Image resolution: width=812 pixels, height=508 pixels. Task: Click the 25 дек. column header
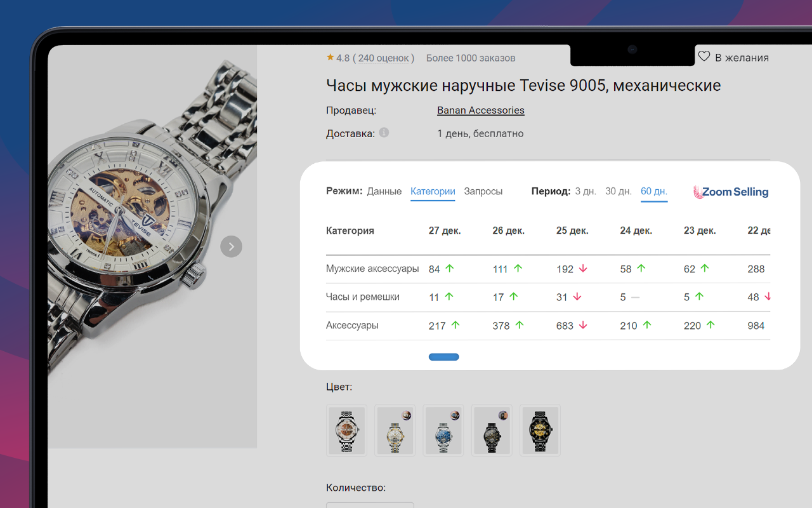click(x=572, y=231)
